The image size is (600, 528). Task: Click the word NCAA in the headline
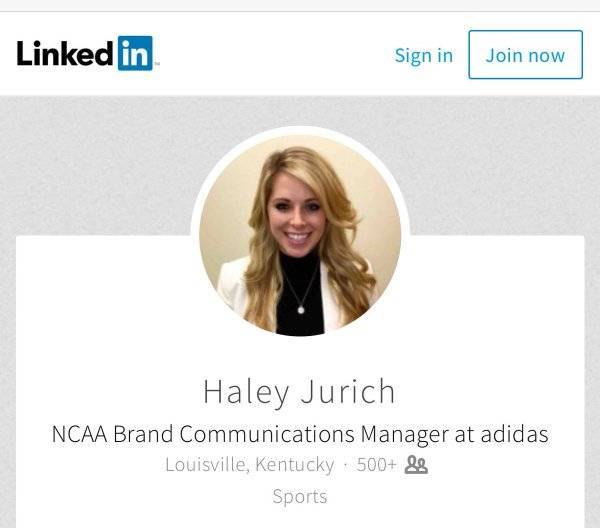(x=80, y=435)
